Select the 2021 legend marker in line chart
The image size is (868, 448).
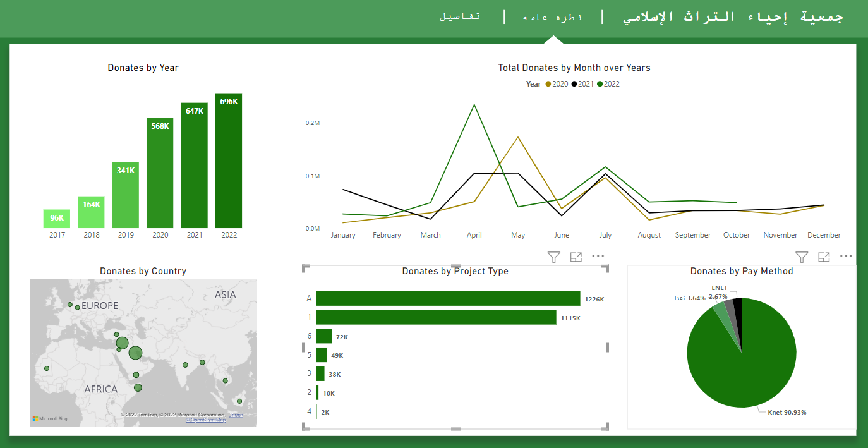(x=575, y=84)
